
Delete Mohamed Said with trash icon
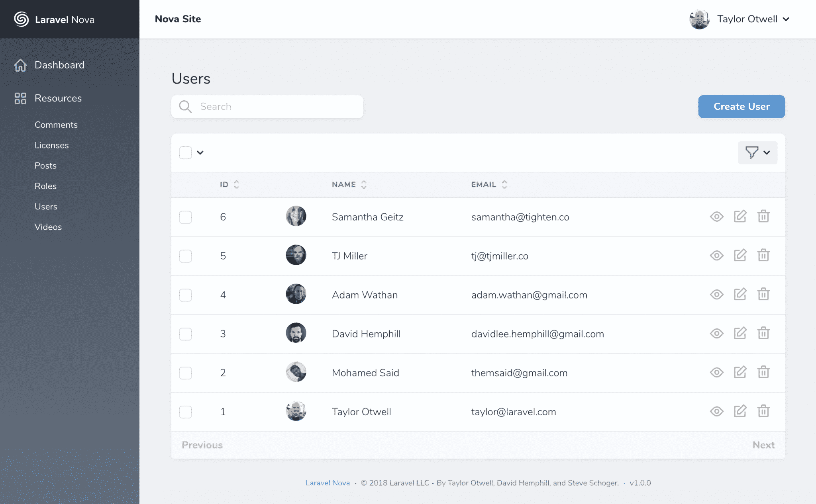[763, 372]
